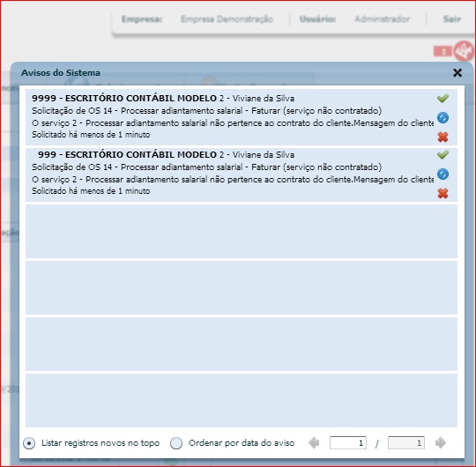Click blue block icon on second notice
The width and height of the screenshot is (476, 467).
(443, 174)
